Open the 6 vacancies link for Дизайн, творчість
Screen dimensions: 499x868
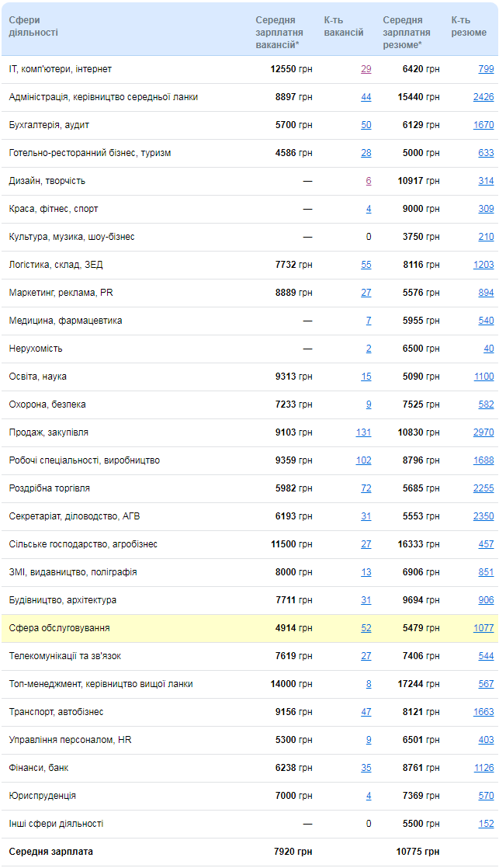point(369,181)
